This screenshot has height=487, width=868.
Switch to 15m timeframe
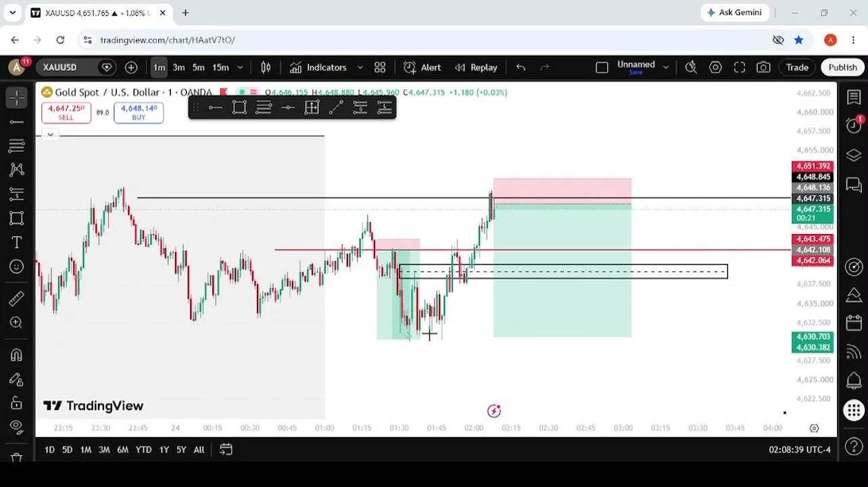[x=220, y=67]
